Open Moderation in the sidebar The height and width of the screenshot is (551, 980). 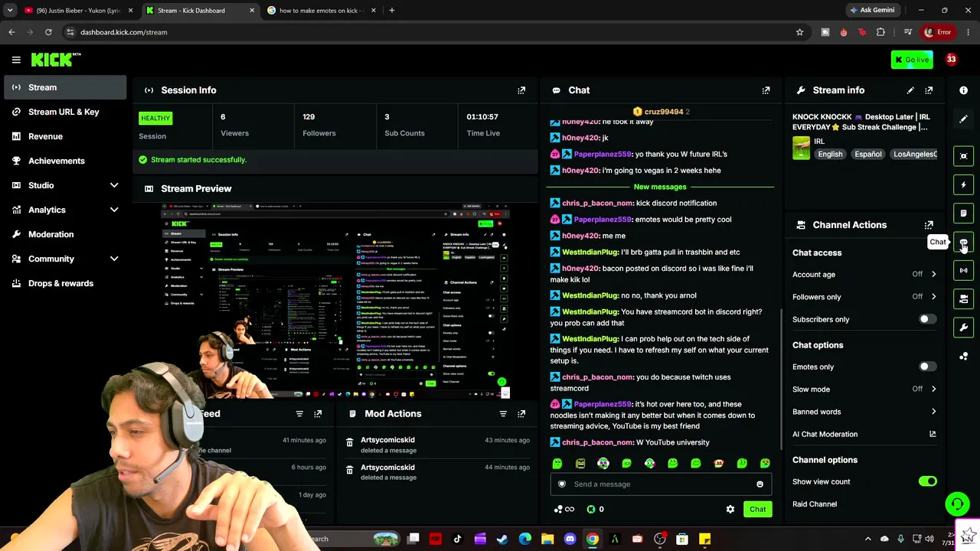[x=65, y=234]
